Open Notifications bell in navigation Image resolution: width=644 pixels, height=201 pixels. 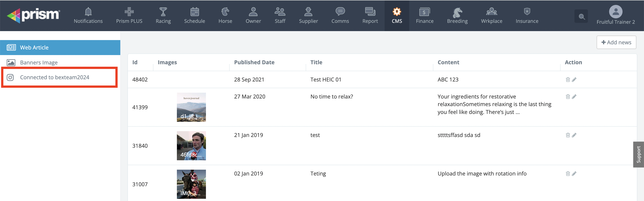(x=88, y=15)
